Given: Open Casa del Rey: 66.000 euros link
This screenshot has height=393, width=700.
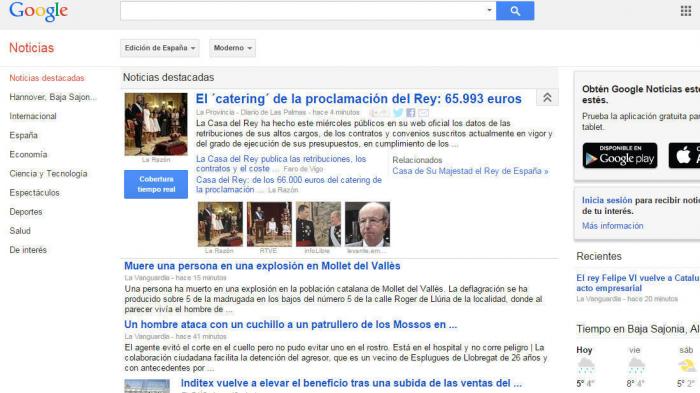Looking at the screenshot, I should coord(289,184).
